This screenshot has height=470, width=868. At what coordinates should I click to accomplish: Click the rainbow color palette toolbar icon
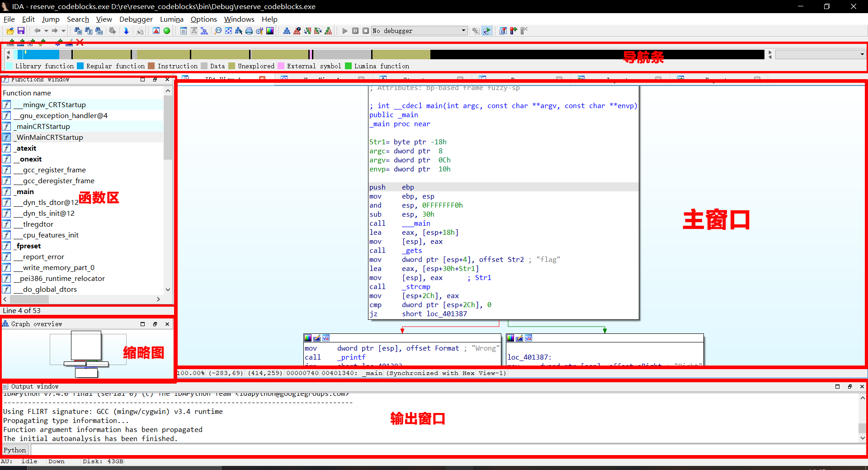(270, 31)
